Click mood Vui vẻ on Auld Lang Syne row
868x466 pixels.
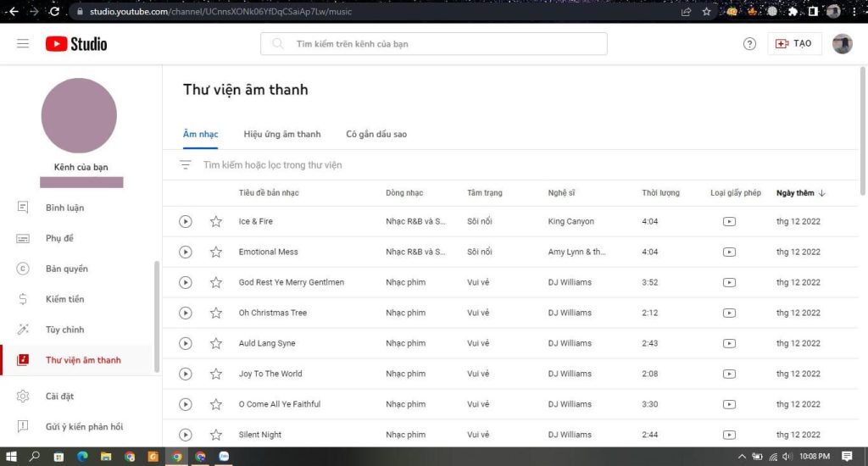pyautogui.click(x=478, y=343)
